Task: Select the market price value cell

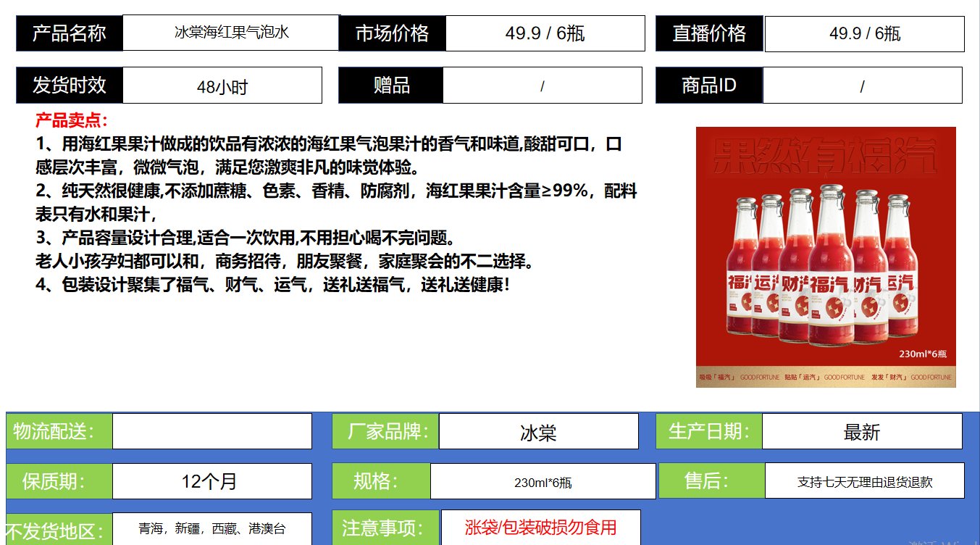Action: [x=545, y=33]
